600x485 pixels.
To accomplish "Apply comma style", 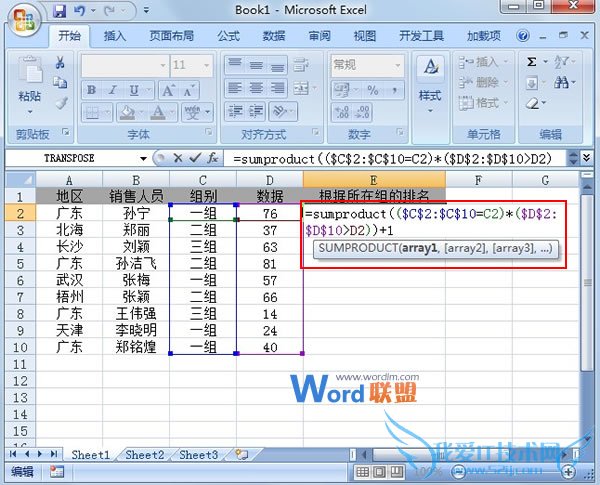I will pyautogui.click(x=394, y=90).
